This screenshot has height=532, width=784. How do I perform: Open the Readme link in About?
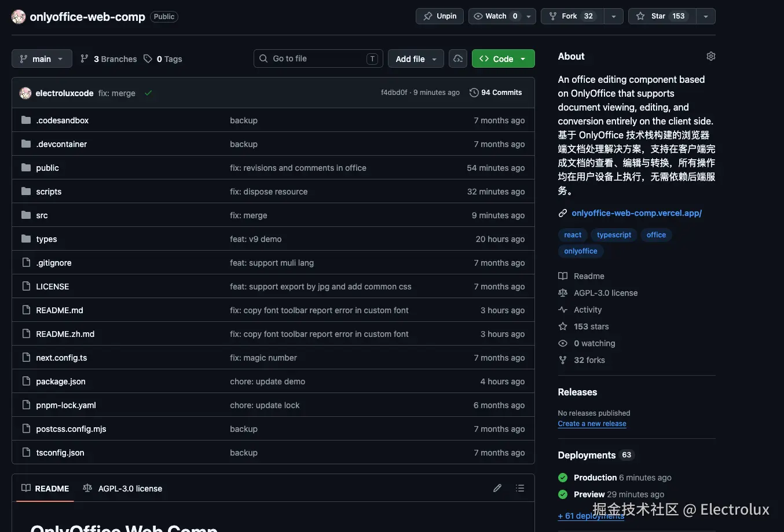(581, 276)
